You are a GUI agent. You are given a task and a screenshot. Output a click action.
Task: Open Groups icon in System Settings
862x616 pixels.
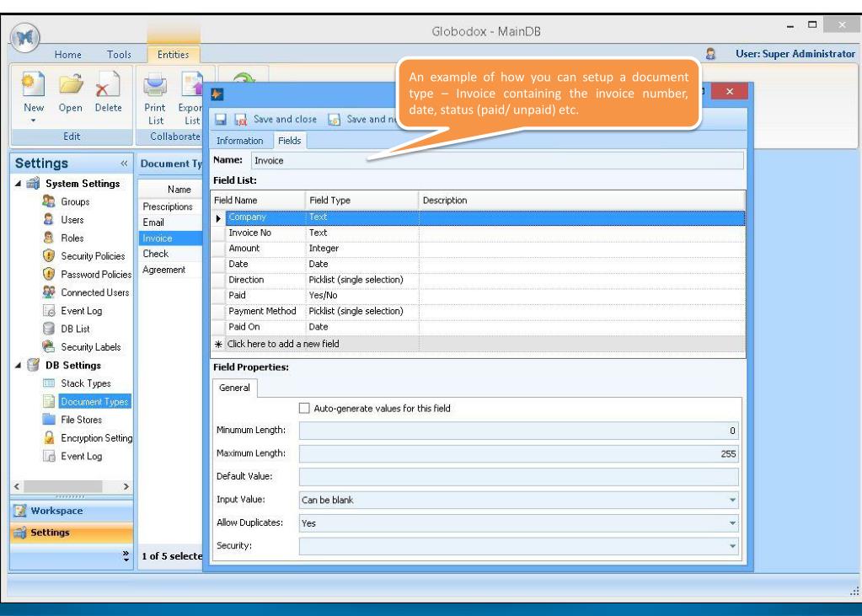pyautogui.click(x=49, y=201)
